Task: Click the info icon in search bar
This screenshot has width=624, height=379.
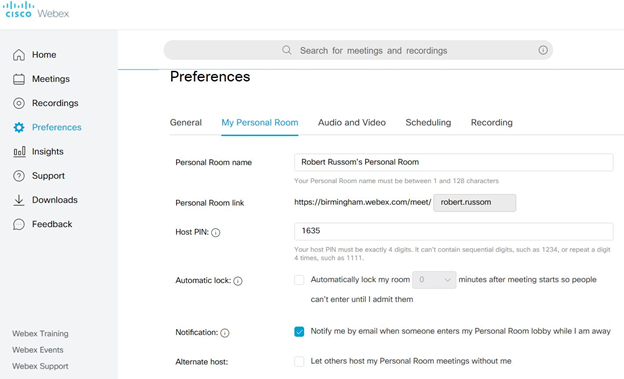Action: (543, 50)
